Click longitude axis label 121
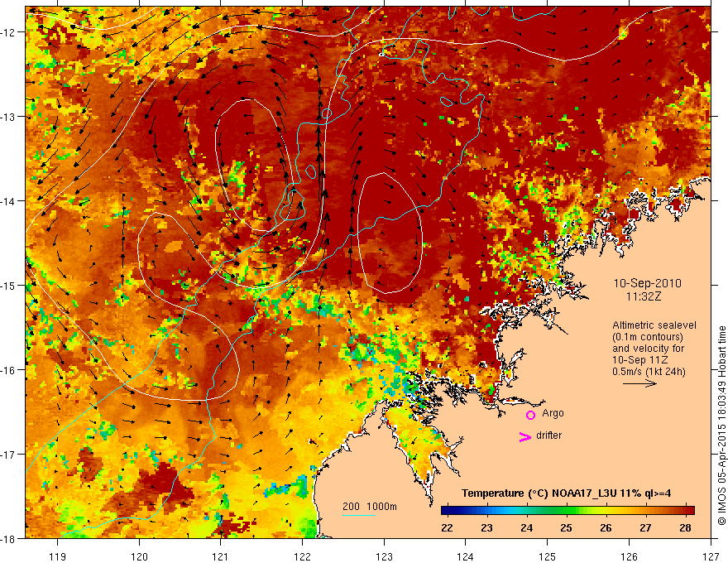The width and height of the screenshot is (728, 563). pyautogui.click(x=221, y=556)
